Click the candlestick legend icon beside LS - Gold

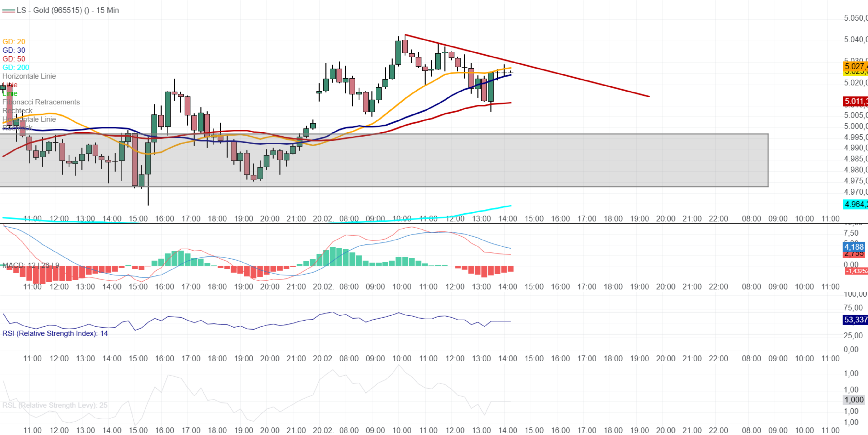[8, 11]
